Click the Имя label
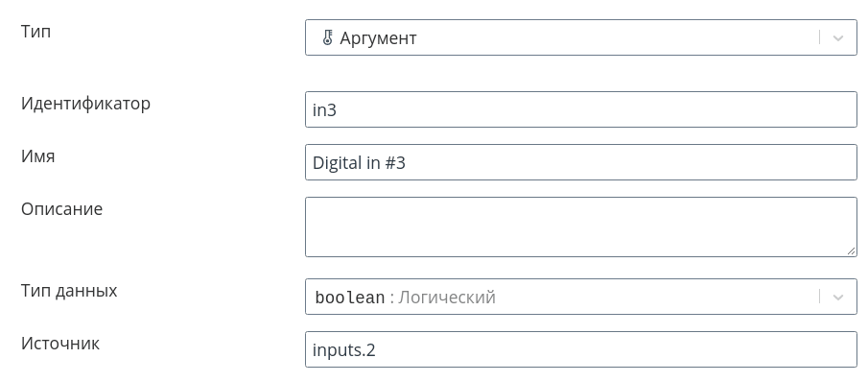 [x=38, y=156]
